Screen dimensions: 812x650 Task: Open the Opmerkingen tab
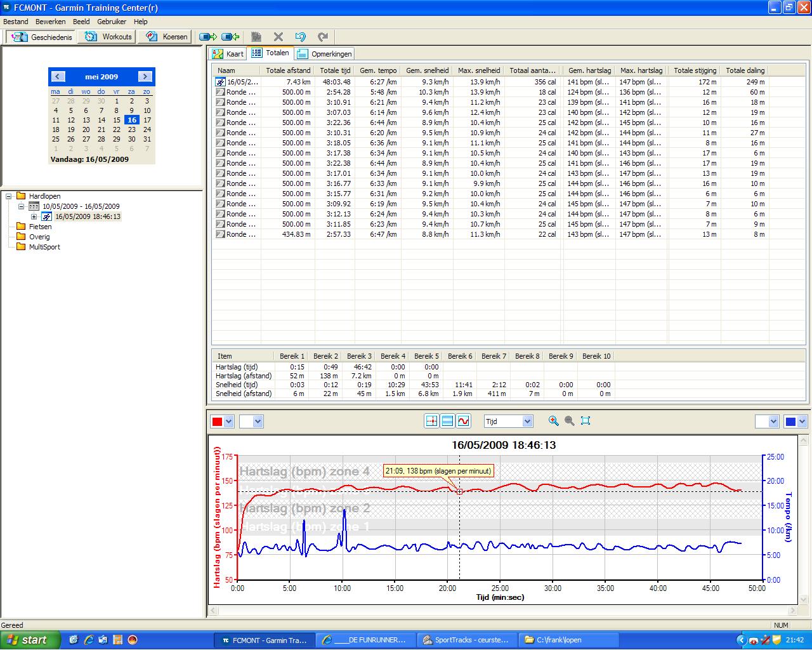(324, 54)
